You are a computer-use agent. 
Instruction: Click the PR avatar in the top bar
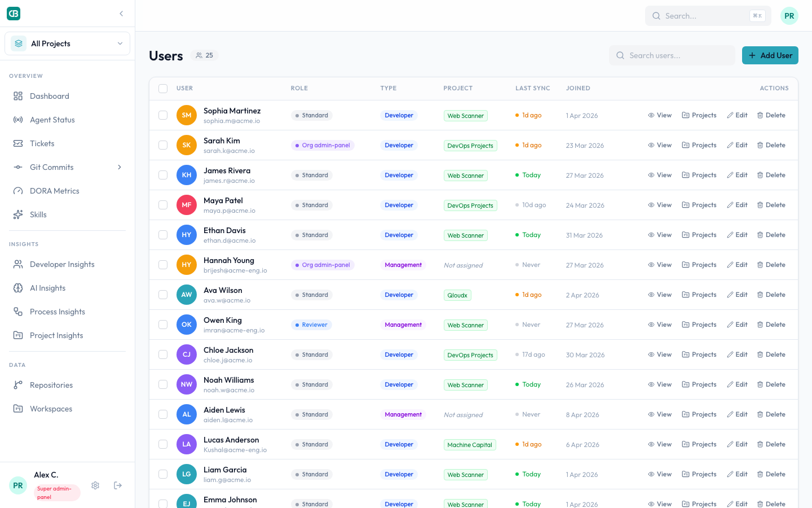[x=789, y=16]
